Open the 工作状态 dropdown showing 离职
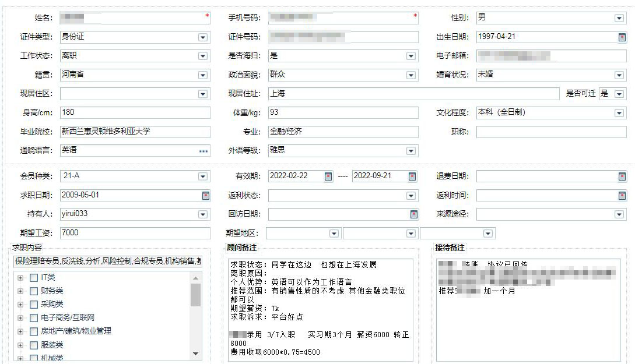 point(202,56)
